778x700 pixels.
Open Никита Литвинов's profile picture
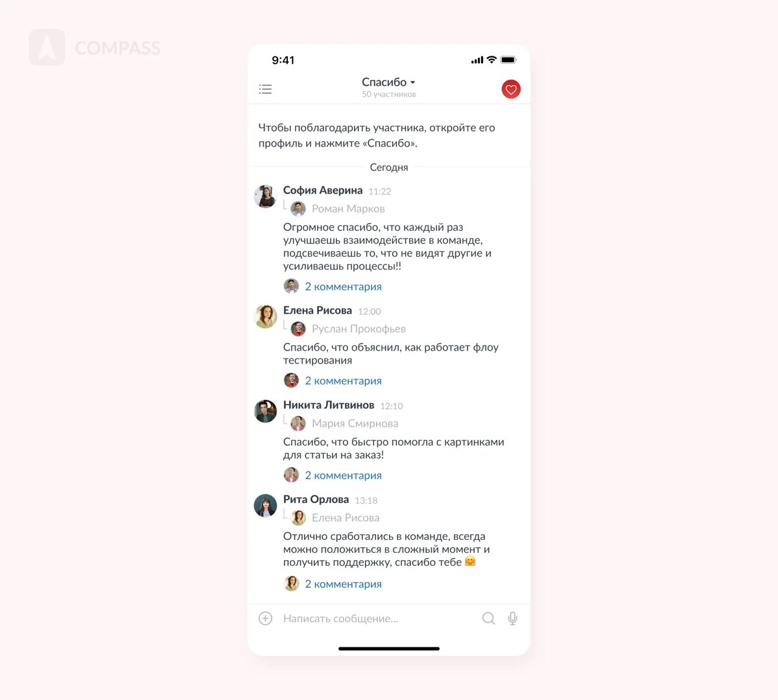pos(265,411)
